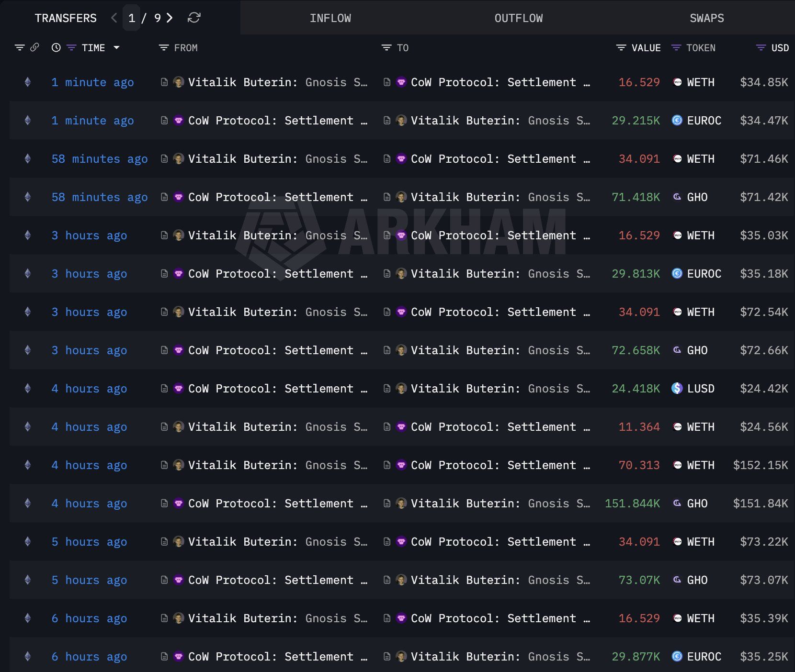Viewport: 795px width, 672px height.
Task: Click the EUROC token icon in the second row
Action: [676, 121]
